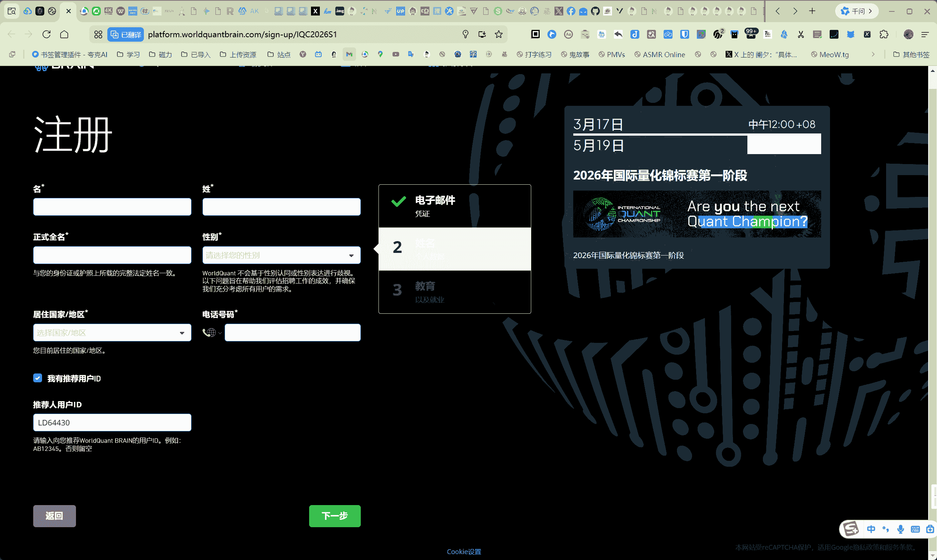This screenshot has height=560, width=937.
Task: Open the 书签管理插件 - 夸克AI bookmark
Action: click(x=70, y=54)
